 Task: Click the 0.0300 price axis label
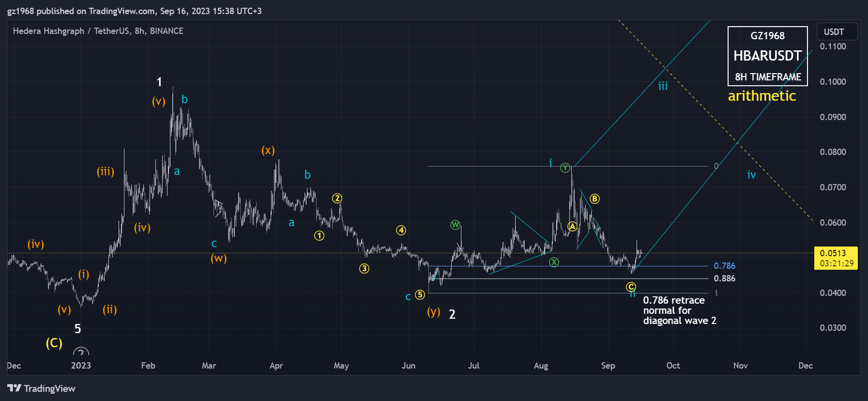[833, 328]
